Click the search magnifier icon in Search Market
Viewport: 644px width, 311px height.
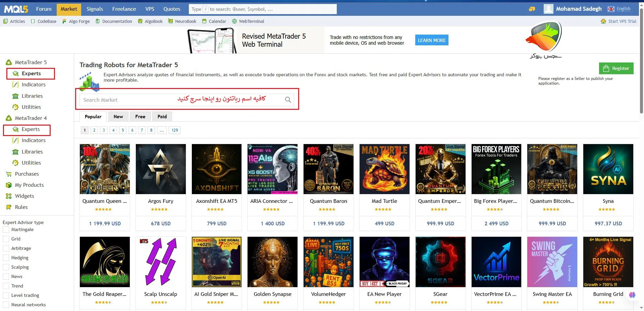click(288, 100)
